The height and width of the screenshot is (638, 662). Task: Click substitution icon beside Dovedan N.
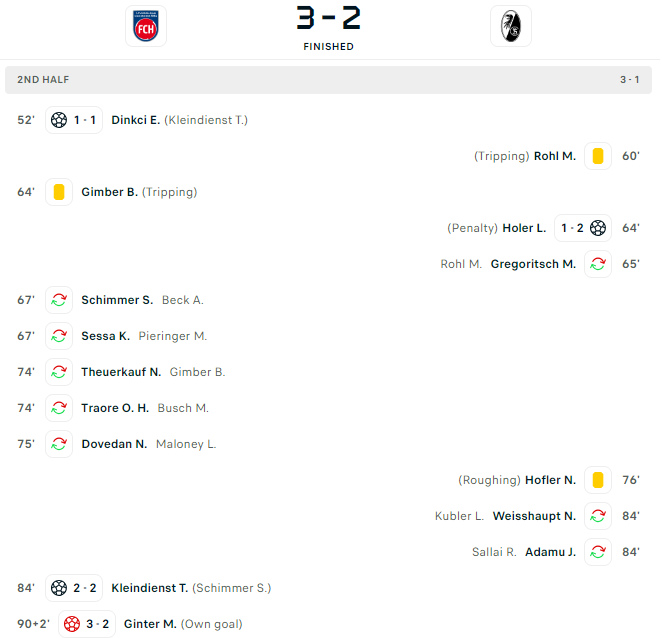pos(59,444)
